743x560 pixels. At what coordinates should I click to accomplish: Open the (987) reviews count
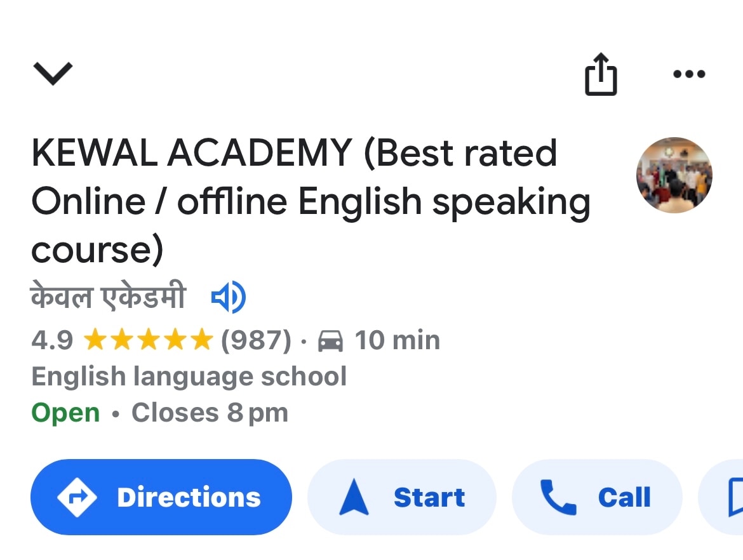(255, 340)
